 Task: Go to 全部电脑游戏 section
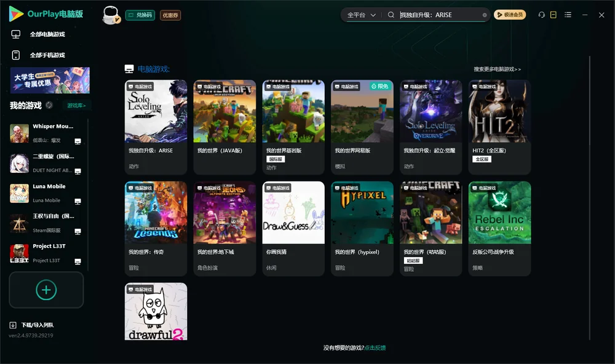tap(38, 34)
